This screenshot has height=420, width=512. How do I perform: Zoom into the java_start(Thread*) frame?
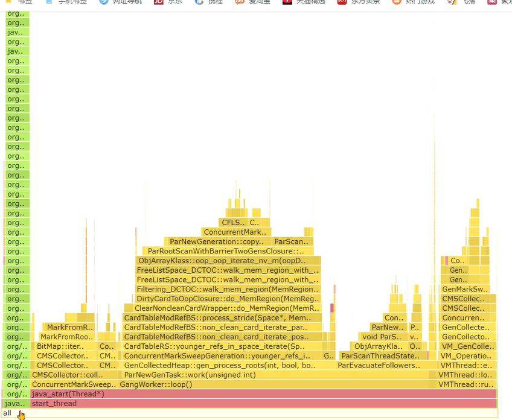point(263,394)
